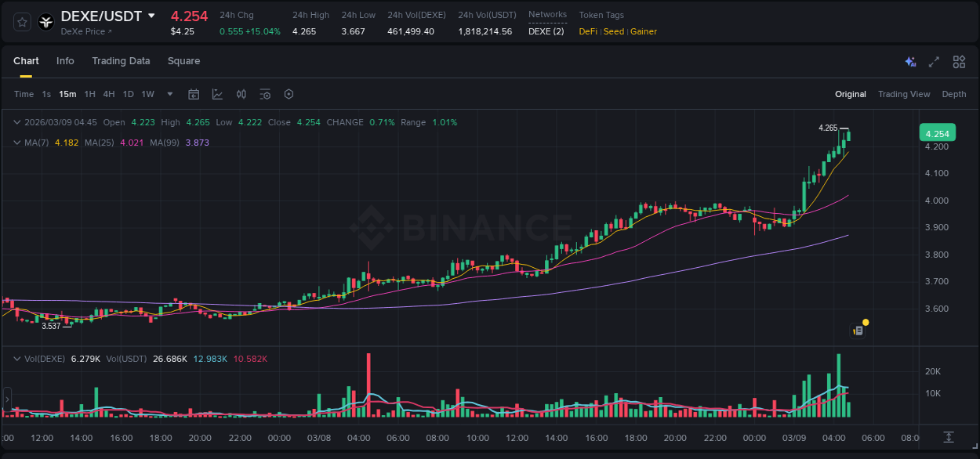Open the widgets grid icon
Screen dimensions: 980x459
click(959, 61)
